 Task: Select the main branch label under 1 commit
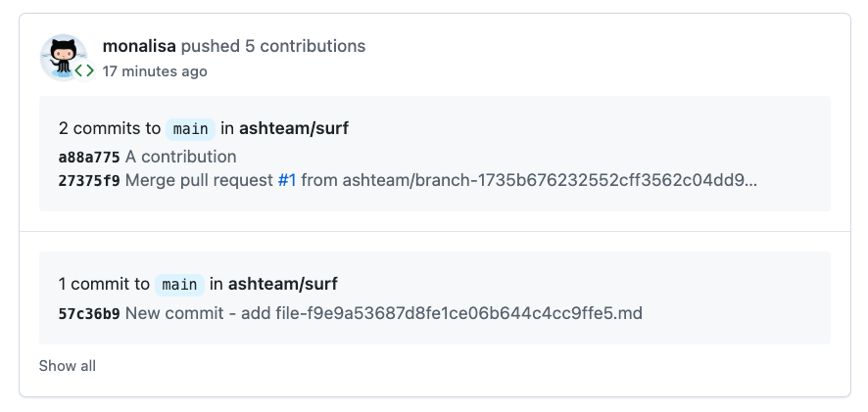[179, 285]
